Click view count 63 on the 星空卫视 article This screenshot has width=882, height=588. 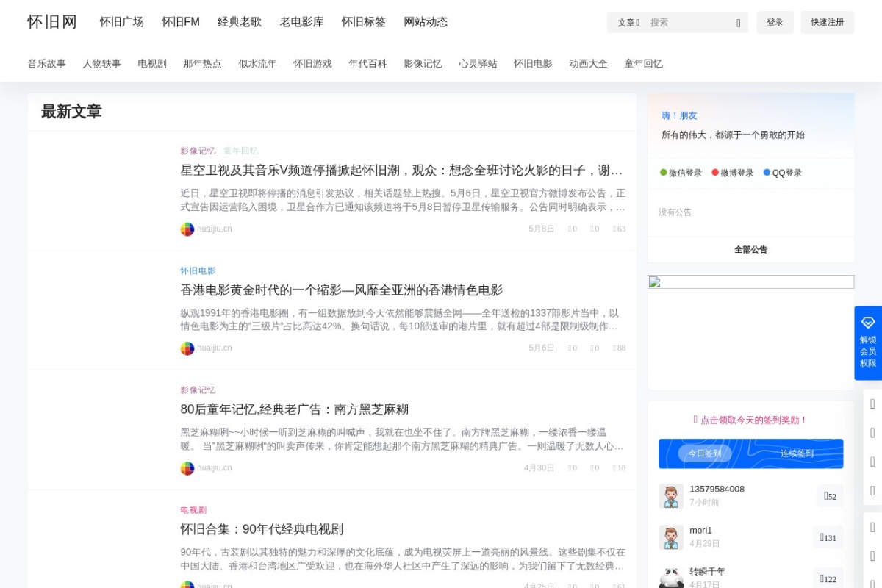[x=620, y=229]
